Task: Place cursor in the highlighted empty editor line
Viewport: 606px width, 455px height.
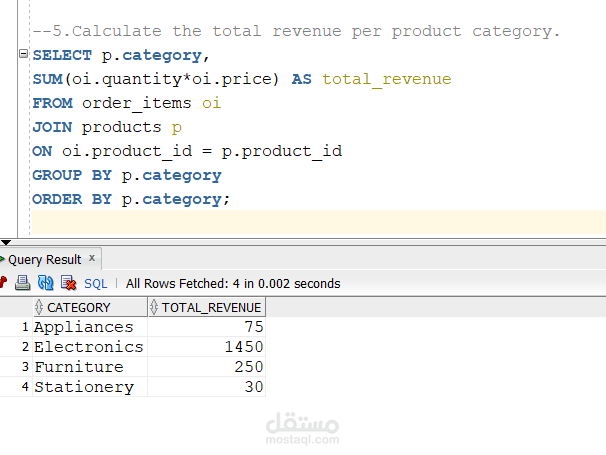Action: point(300,222)
